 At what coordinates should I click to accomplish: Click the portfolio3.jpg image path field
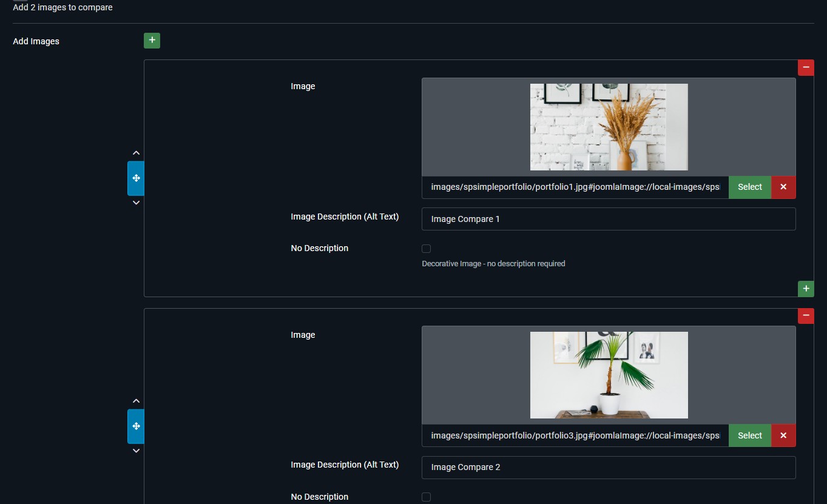point(575,435)
